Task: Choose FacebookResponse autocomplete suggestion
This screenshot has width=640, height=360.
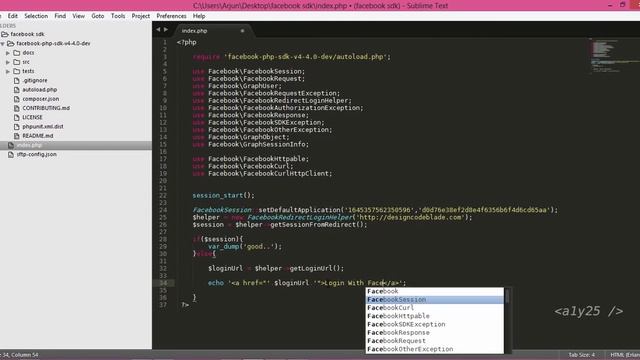Action: pos(435,333)
